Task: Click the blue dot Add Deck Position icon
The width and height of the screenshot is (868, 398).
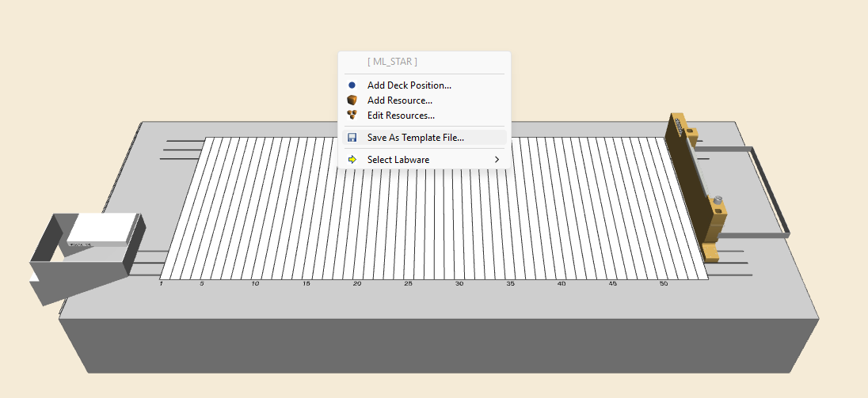Action: [x=352, y=85]
